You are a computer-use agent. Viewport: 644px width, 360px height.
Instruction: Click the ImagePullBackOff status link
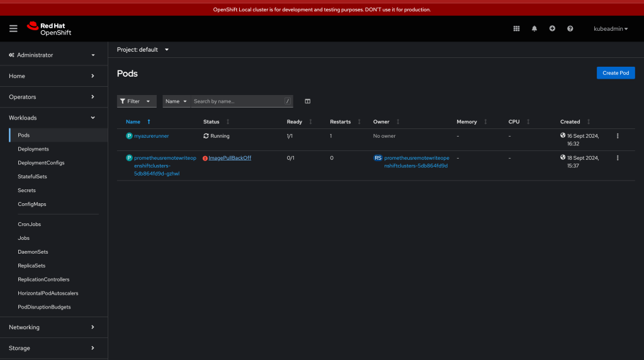pyautogui.click(x=230, y=158)
